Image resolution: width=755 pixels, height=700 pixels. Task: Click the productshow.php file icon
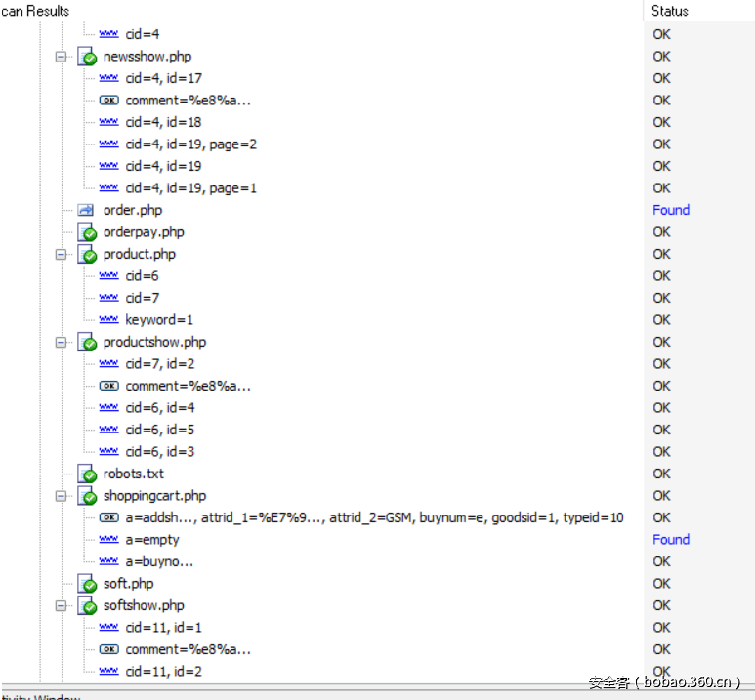(x=87, y=343)
